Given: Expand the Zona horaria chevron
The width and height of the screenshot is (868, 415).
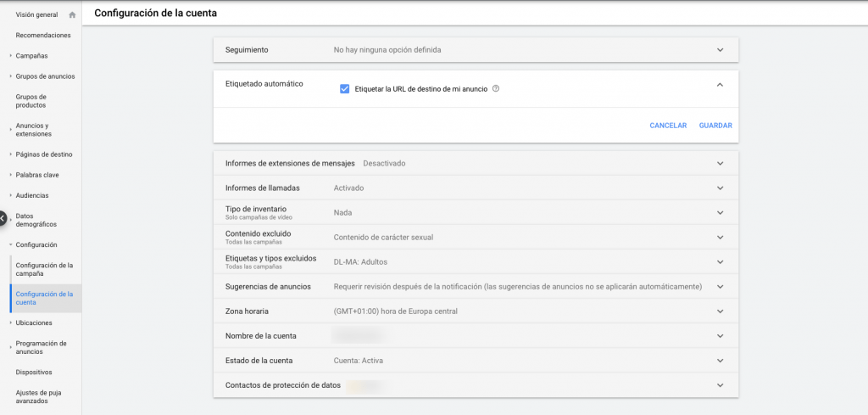Looking at the screenshot, I should point(720,311).
